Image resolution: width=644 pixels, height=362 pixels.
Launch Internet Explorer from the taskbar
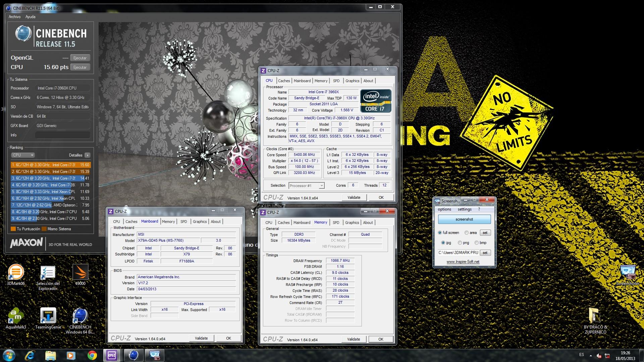pyautogui.click(x=30, y=355)
